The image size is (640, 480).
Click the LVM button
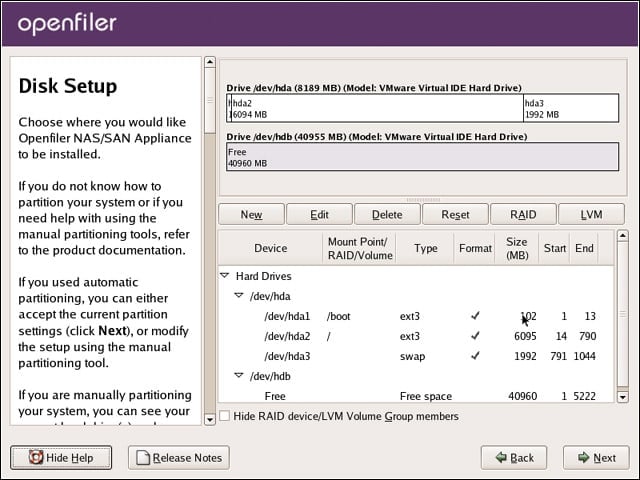pos(591,214)
